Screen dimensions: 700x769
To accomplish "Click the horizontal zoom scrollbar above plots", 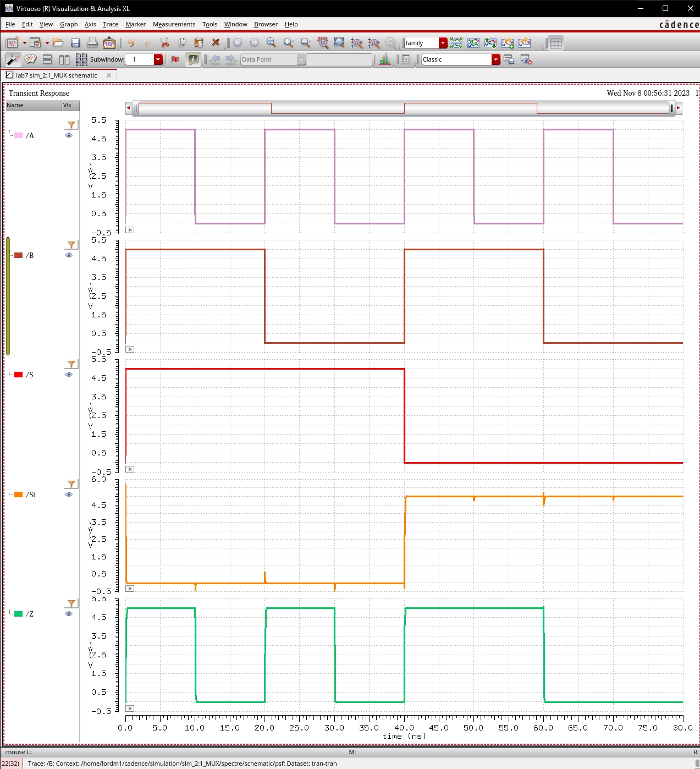I will pos(403,108).
